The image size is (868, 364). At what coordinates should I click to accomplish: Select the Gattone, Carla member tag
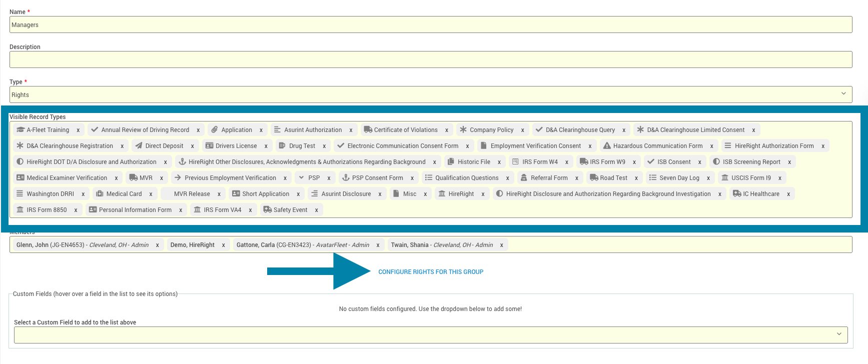point(302,245)
